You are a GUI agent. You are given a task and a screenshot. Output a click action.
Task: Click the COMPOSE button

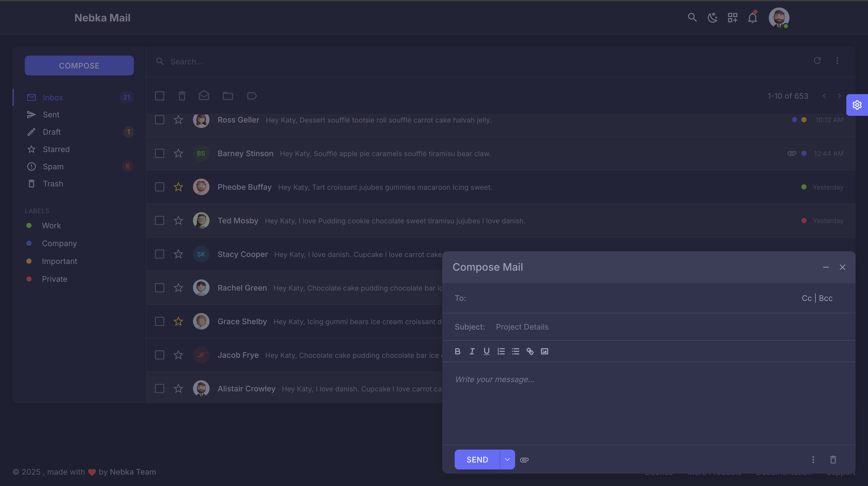(x=79, y=65)
